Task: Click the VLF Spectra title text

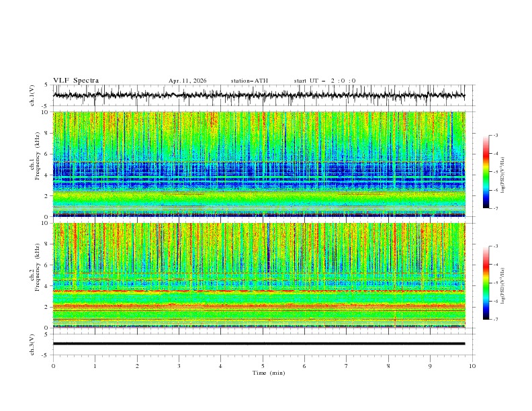Action: point(76,81)
